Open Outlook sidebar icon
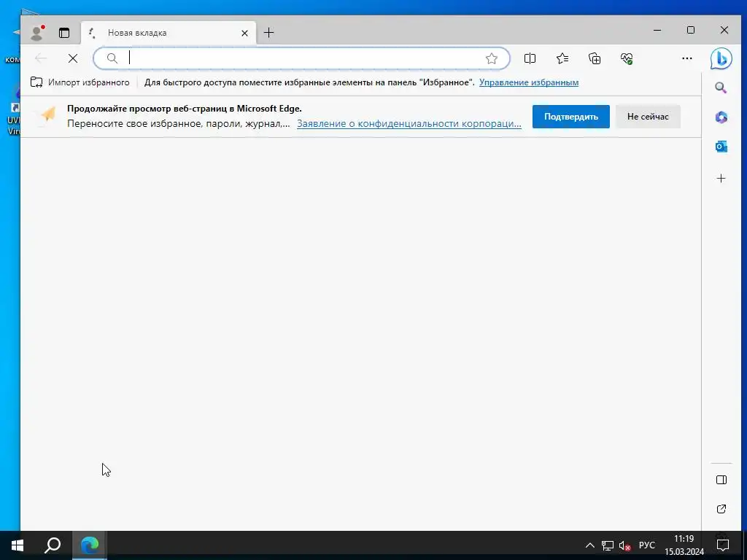 (721, 147)
